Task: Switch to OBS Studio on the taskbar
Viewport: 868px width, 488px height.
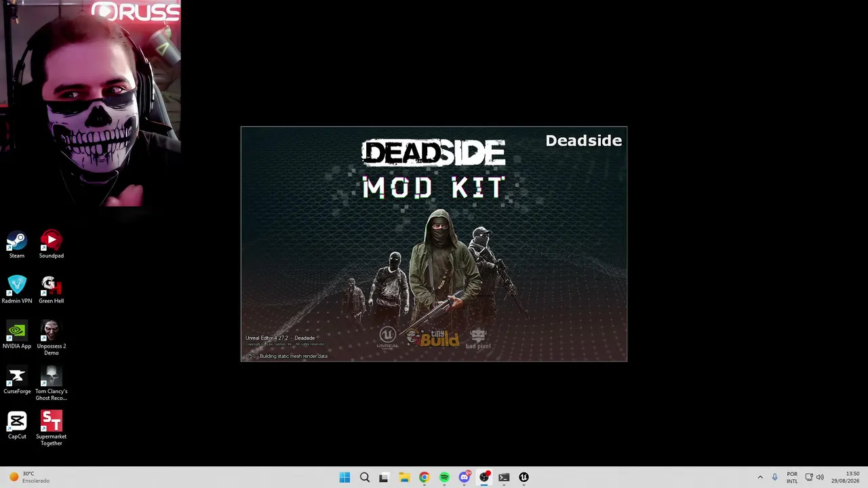Action: click(x=484, y=477)
